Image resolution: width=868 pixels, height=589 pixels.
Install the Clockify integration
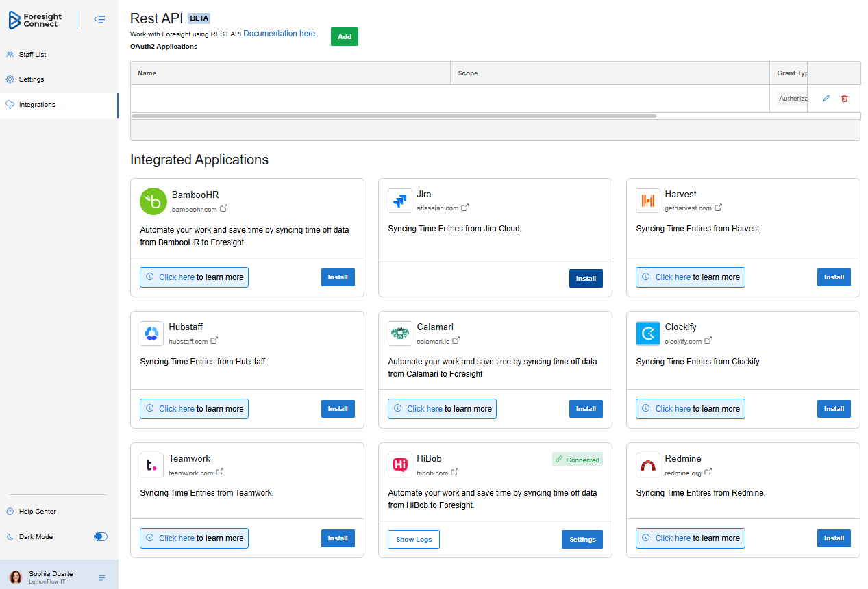point(834,409)
